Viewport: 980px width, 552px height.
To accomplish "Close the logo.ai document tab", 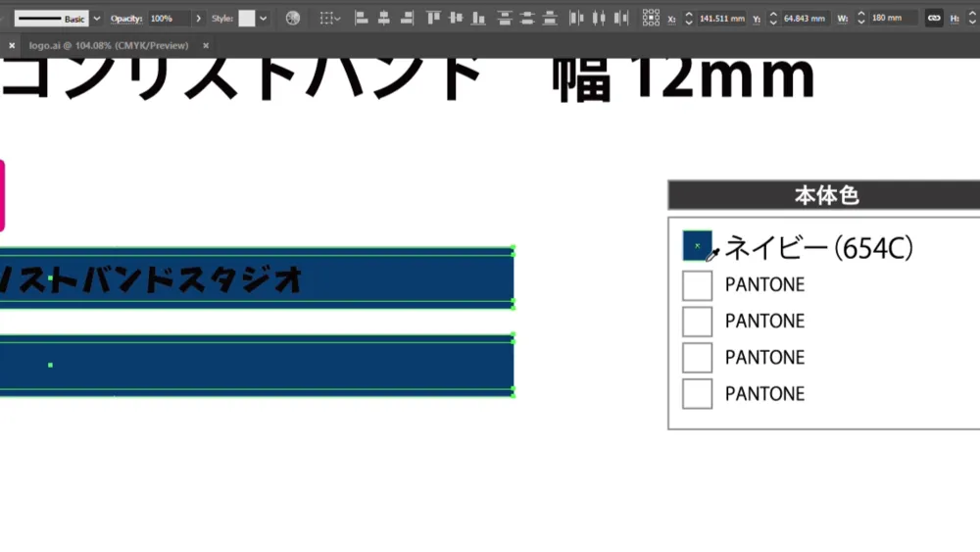I will (206, 46).
